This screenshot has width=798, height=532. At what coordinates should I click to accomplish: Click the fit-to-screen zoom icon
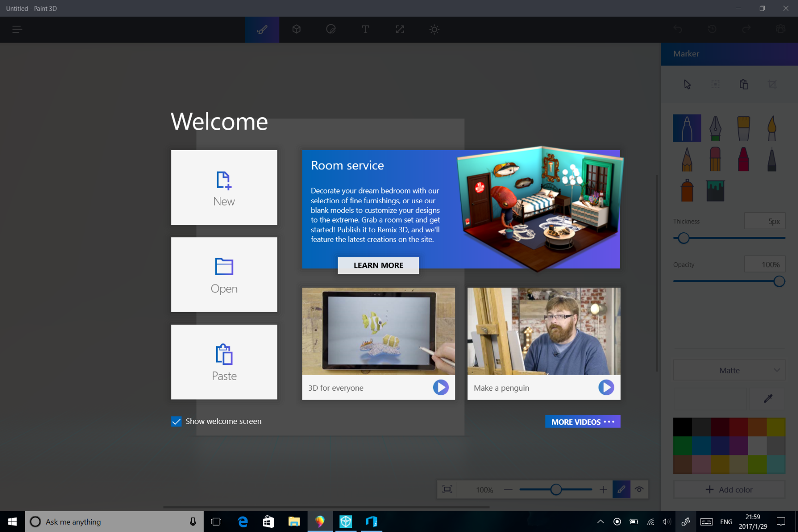447,490
